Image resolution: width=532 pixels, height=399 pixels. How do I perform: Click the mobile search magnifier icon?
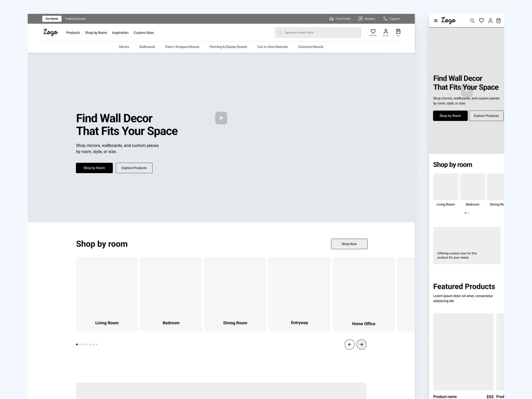point(472,21)
